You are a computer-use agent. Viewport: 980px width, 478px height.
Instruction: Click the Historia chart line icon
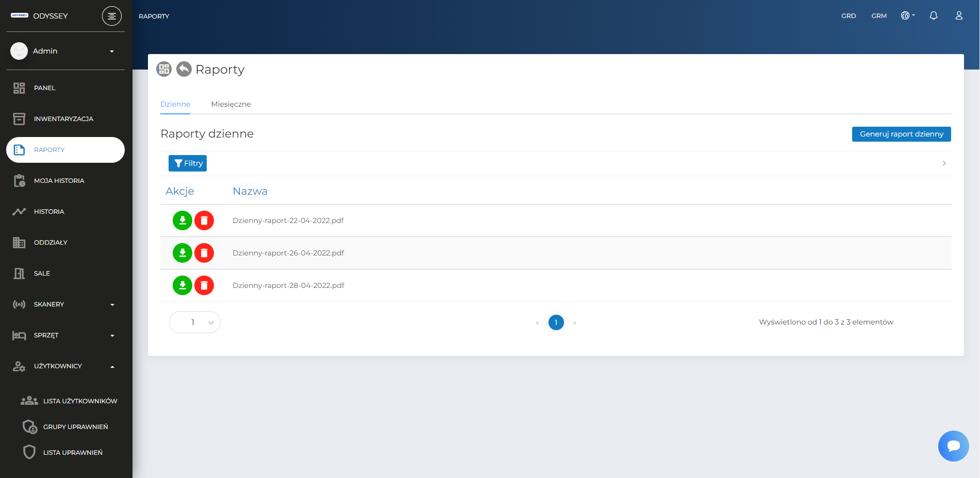pos(19,212)
